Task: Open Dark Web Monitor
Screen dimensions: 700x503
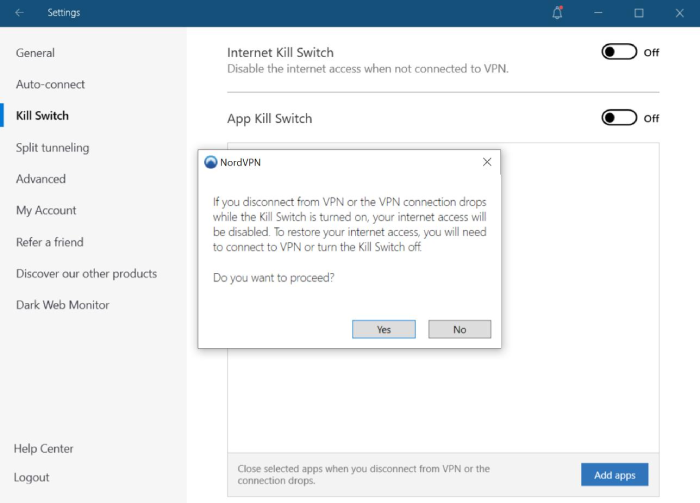Action: 62,305
